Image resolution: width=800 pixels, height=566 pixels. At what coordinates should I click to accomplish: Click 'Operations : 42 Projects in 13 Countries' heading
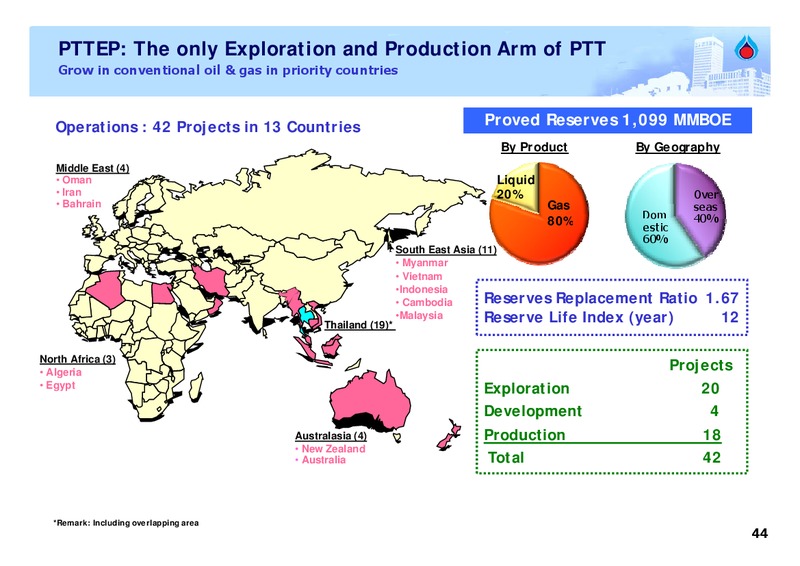(x=208, y=127)
